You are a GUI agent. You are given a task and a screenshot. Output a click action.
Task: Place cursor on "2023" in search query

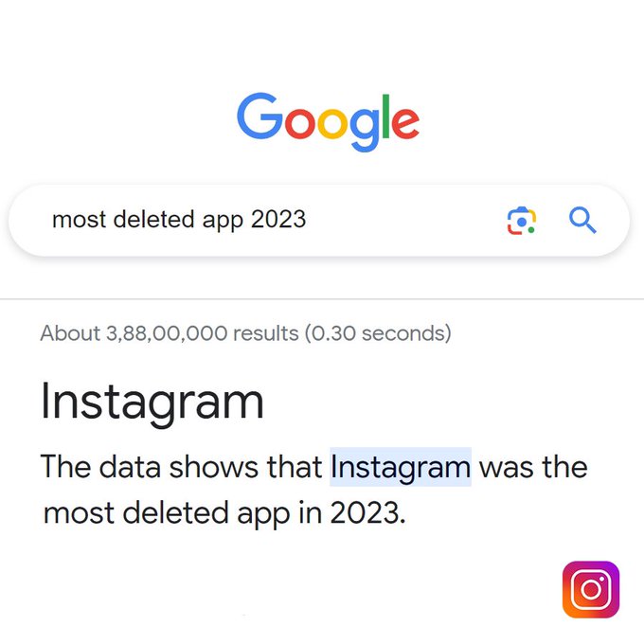pyautogui.click(x=278, y=220)
